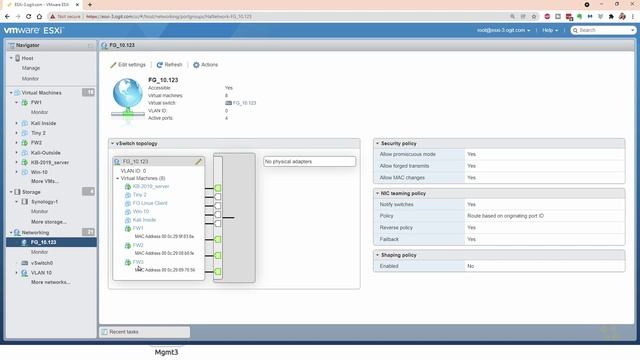Collapse the NIC teaming policy section
The image size is (640, 360).
tap(378, 193)
